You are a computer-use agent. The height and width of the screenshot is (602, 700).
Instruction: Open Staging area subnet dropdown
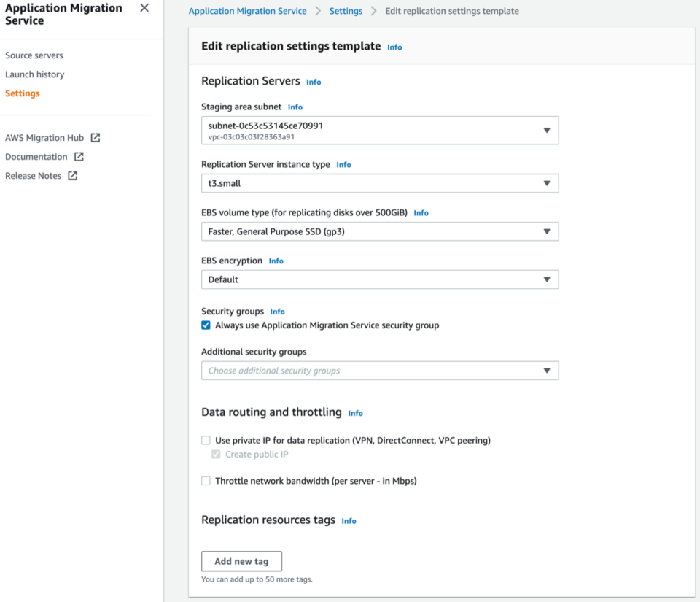[380, 131]
